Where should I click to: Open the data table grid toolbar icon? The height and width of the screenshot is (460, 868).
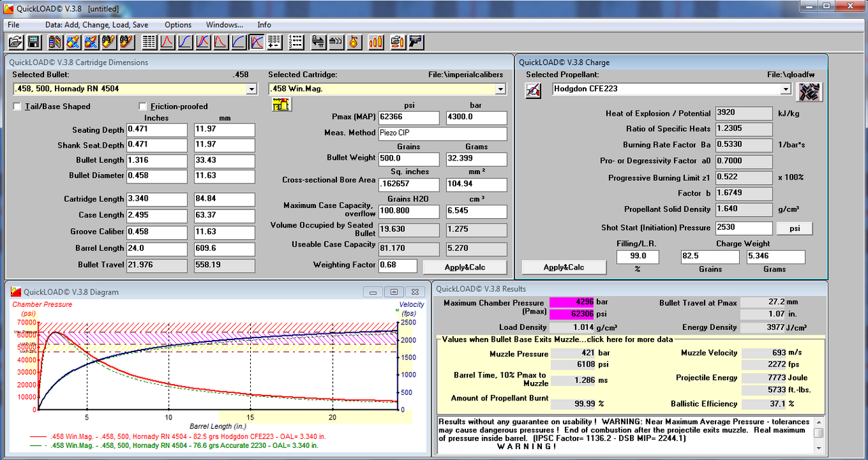(149, 42)
